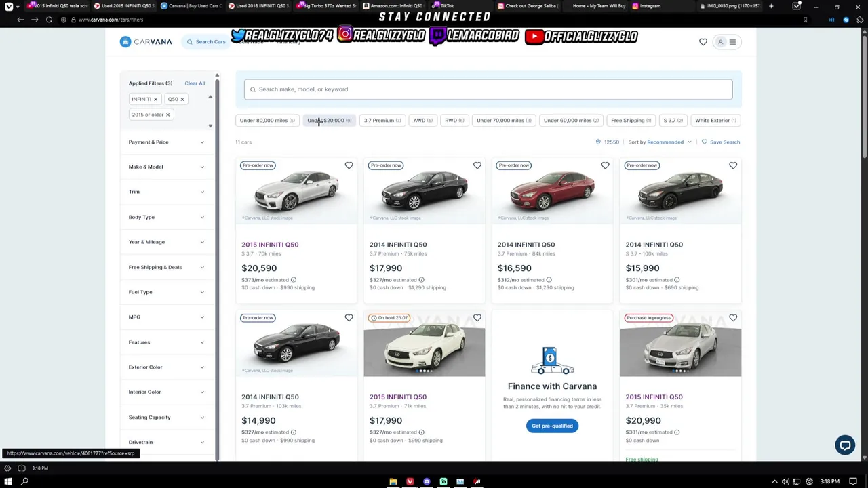868x488 pixels.
Task: Open Windows taskbar search
Action: point(24,481)
